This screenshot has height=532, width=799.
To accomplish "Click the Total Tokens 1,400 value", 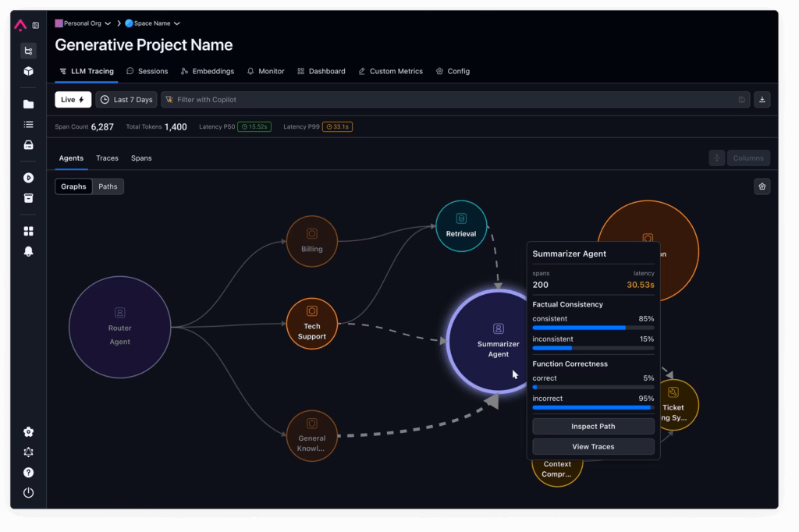I will [x=176, y=127].
